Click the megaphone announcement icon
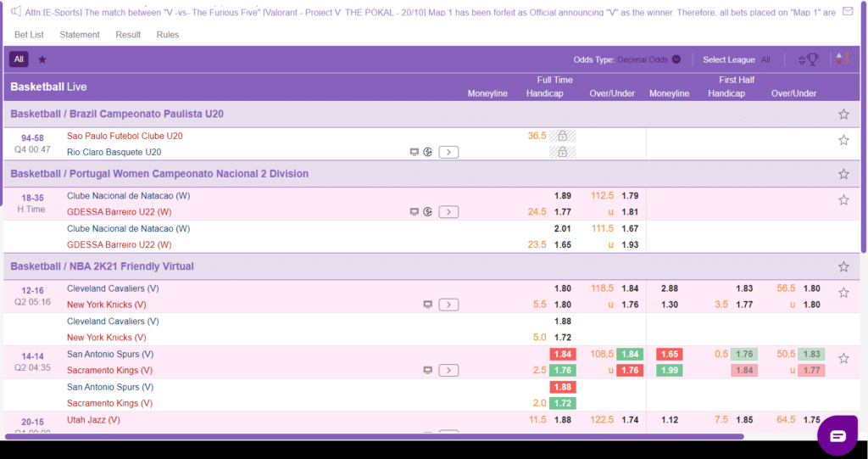The width and height of the screenshot is (868, 459). click(x=14, y=11)
